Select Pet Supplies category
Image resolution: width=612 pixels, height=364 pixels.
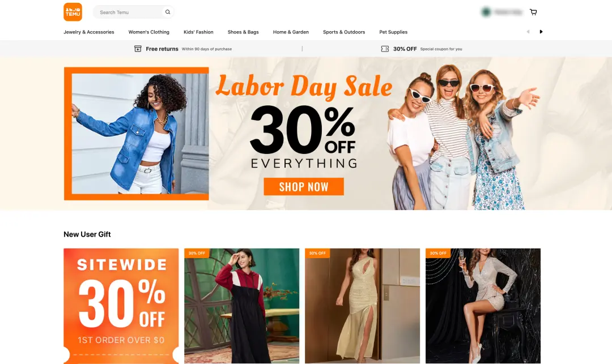pyautogui.click(x=393, y=32)
